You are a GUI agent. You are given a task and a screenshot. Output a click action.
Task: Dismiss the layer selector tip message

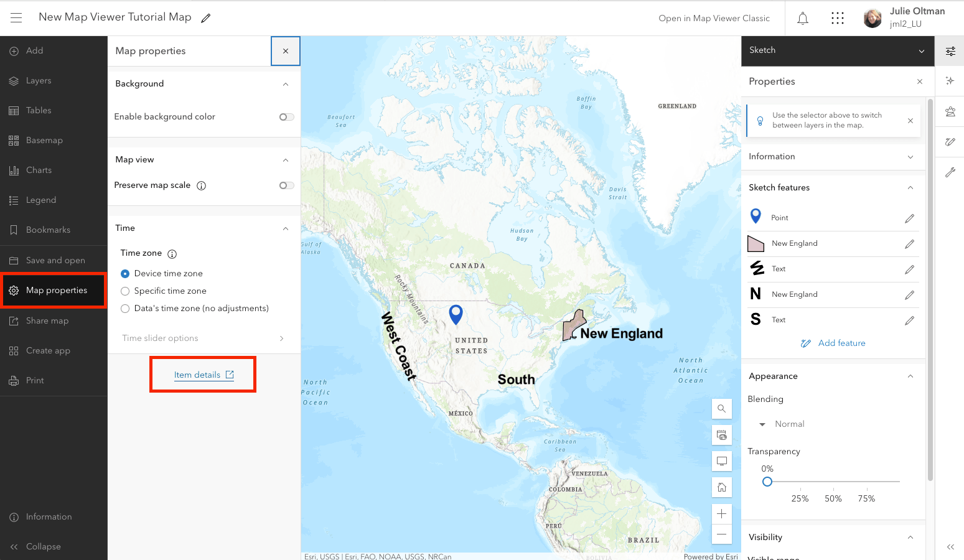910,121
